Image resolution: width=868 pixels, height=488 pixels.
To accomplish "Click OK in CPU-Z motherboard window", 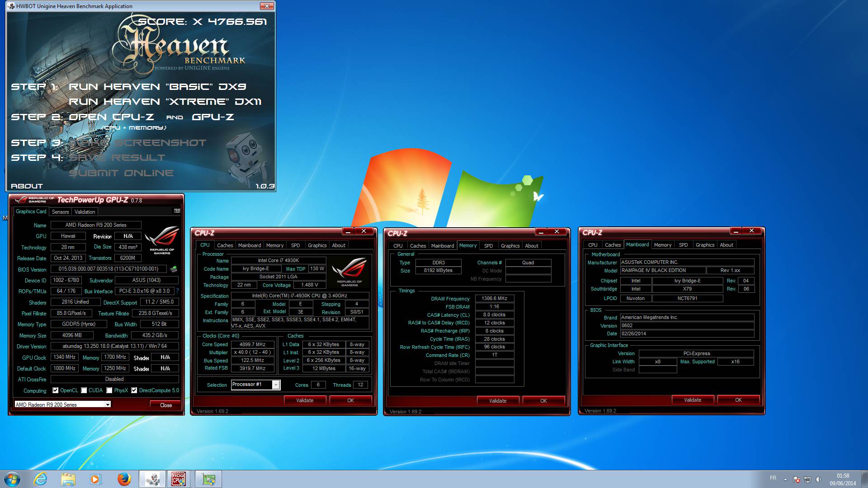I will coord(738,400).
